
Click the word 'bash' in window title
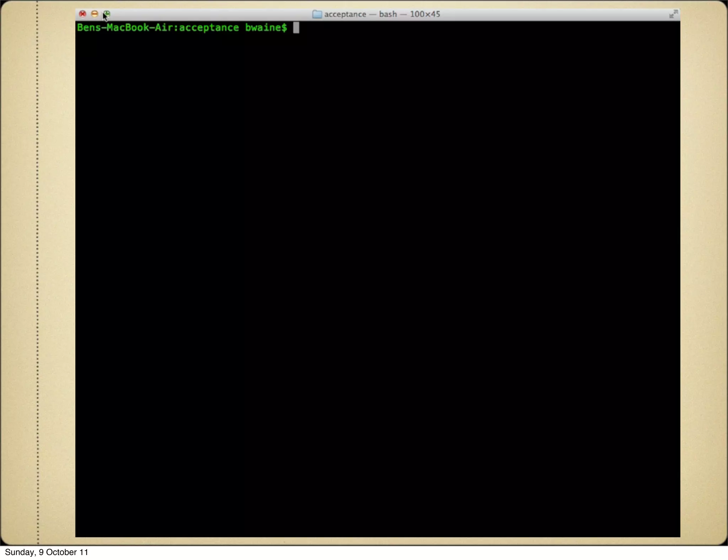pyautogui.click(x=388, y=14)
